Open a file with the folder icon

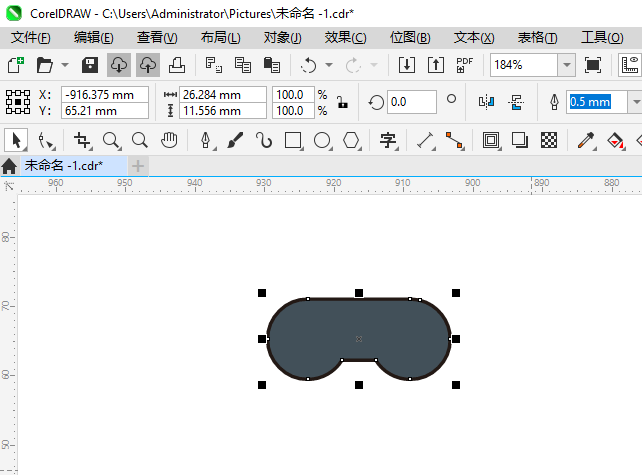(x=45, y=65)
